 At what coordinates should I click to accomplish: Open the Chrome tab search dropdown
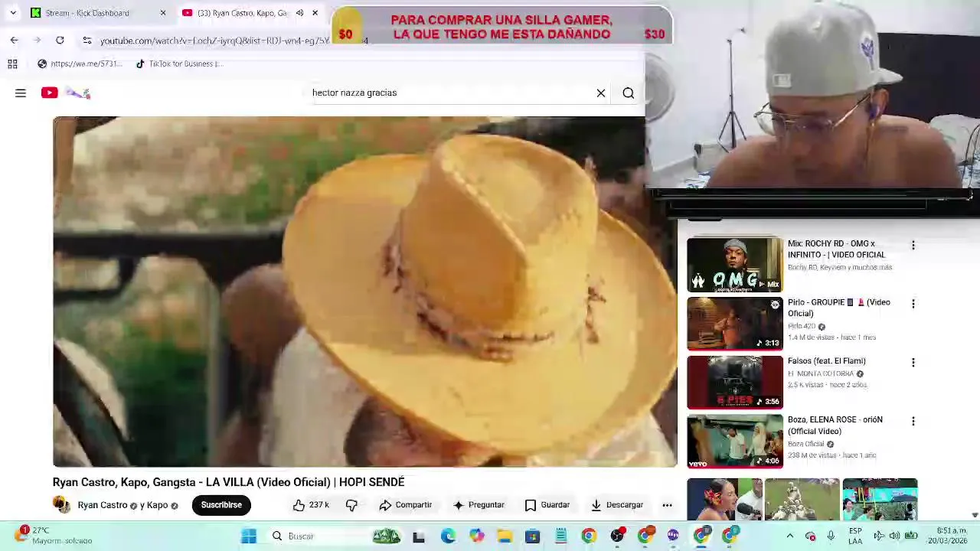[x=12, y=13]
